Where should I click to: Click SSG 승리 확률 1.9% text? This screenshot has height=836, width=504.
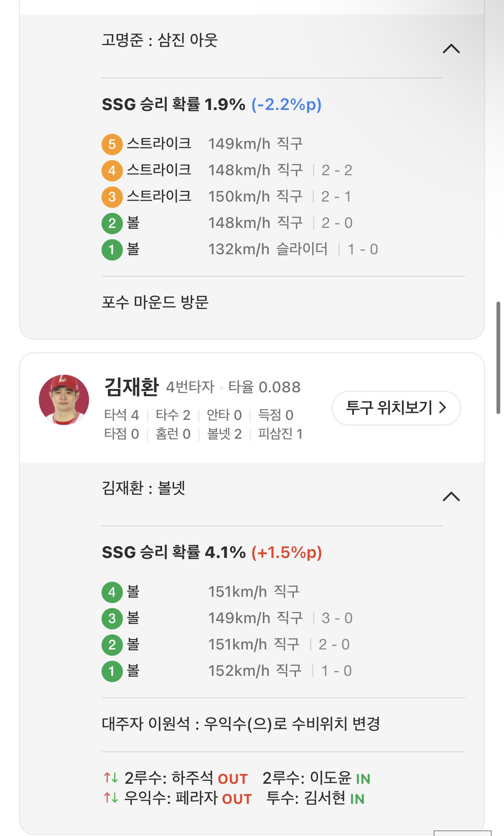(x=173, y=105)
